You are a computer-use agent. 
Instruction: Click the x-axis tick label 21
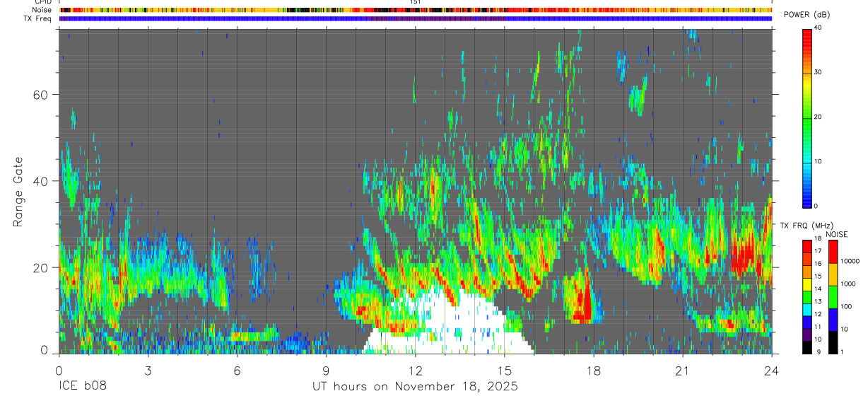pos(683,371)
